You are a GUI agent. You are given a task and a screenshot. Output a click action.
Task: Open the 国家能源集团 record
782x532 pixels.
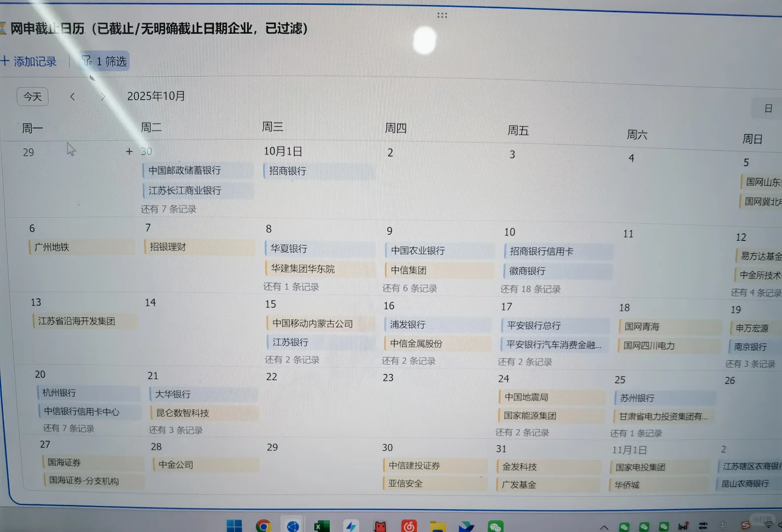coord(551,416)
